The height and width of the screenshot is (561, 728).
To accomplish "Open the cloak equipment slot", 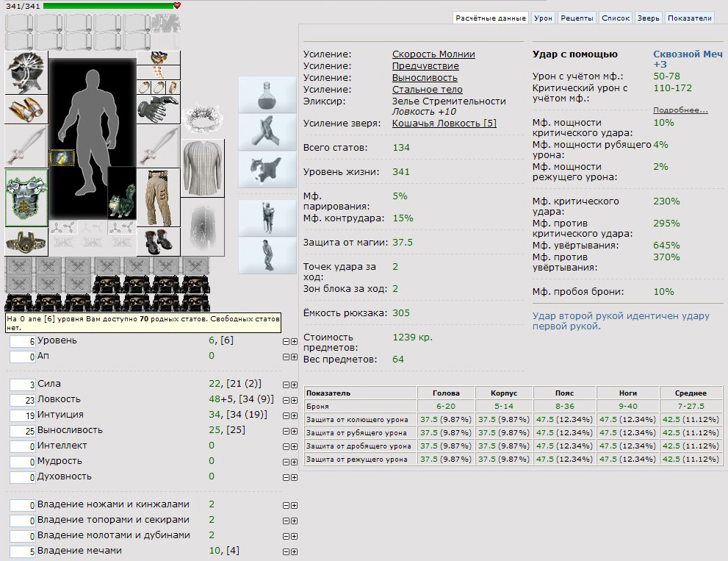I will tap(203, 226).
